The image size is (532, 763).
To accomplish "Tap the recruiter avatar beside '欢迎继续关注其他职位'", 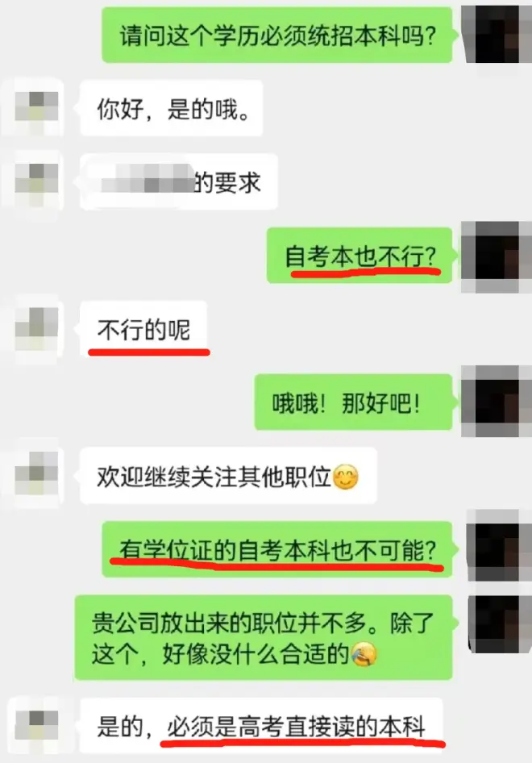I will click(35, 473).
